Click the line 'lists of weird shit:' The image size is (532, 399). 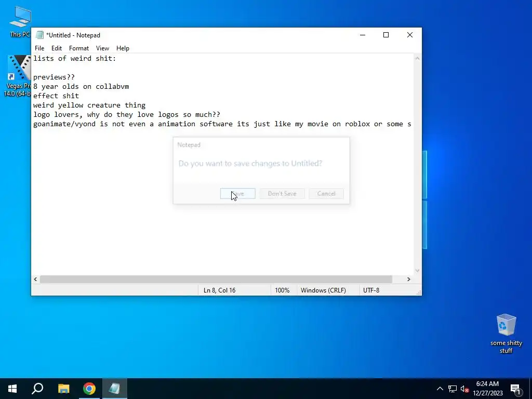tap(75, 58)
